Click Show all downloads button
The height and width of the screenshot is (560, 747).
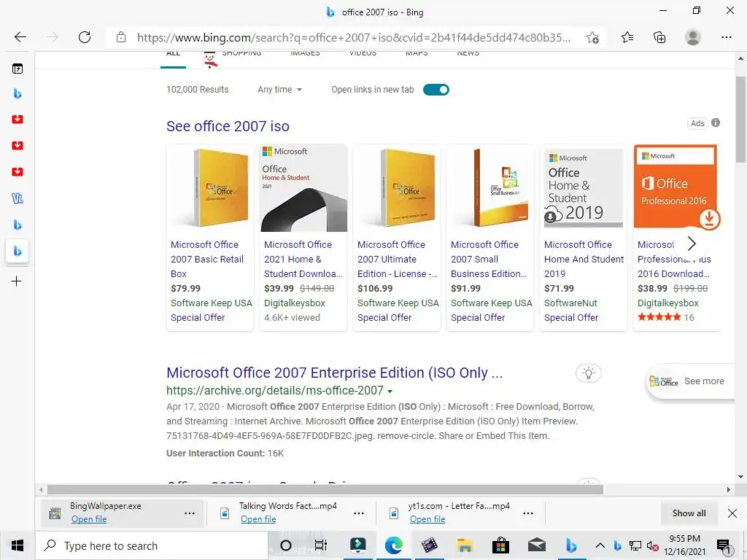click(689, 513)
